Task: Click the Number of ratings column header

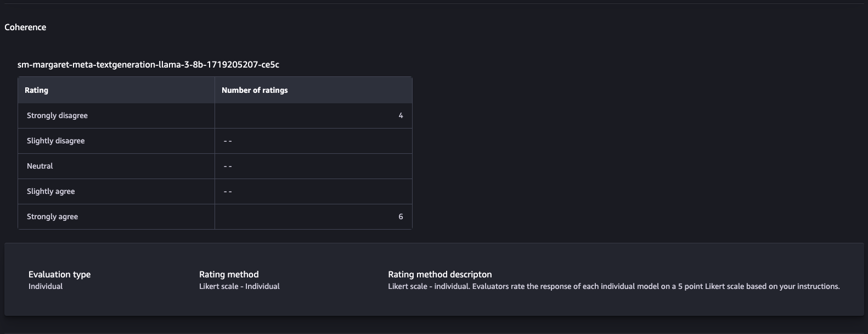Action: point(255,90)
